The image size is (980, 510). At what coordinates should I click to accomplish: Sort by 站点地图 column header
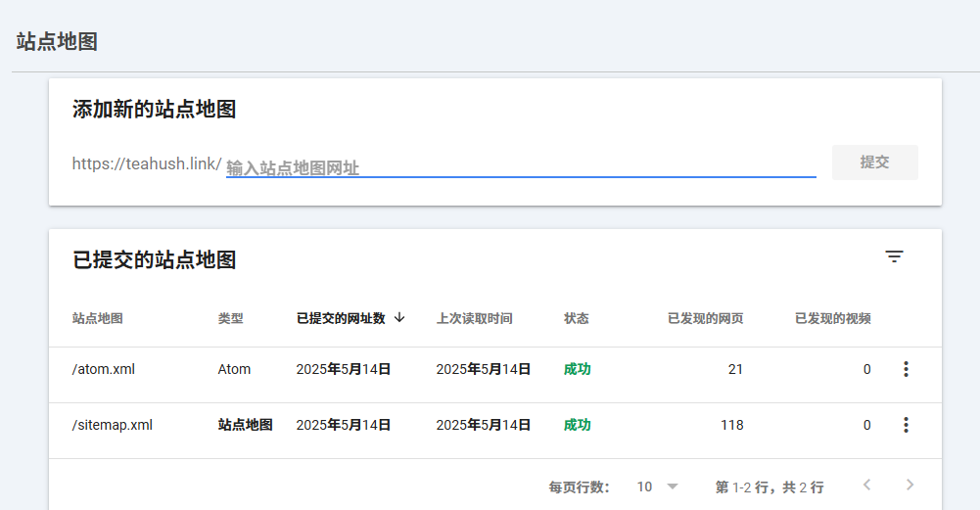tap(98, 318)
